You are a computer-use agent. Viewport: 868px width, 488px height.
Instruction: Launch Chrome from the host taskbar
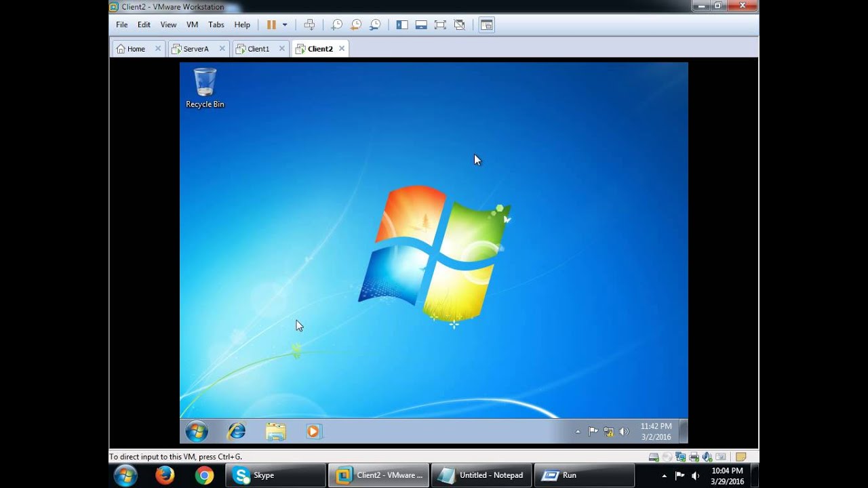click(x=204, y=476)
